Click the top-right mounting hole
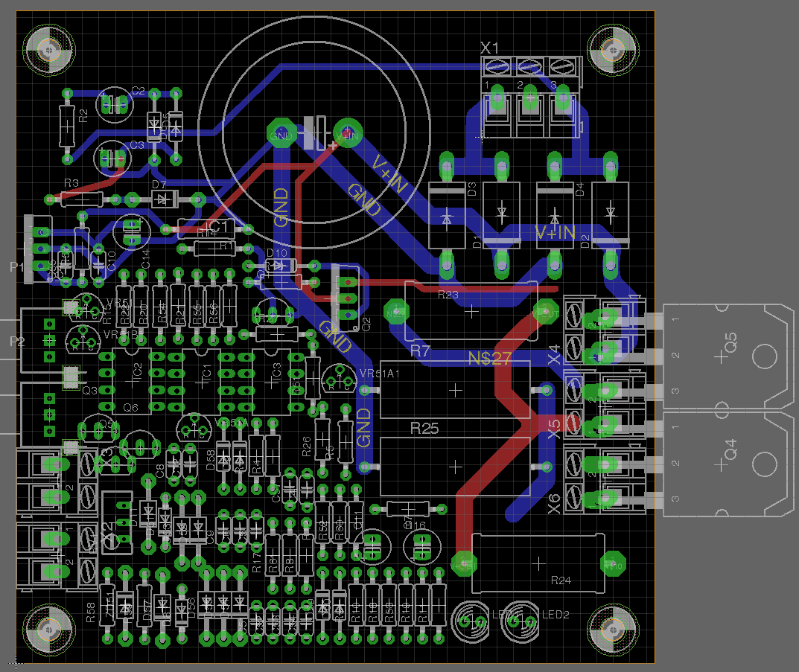799x672 pixels. tap(613, 51)
